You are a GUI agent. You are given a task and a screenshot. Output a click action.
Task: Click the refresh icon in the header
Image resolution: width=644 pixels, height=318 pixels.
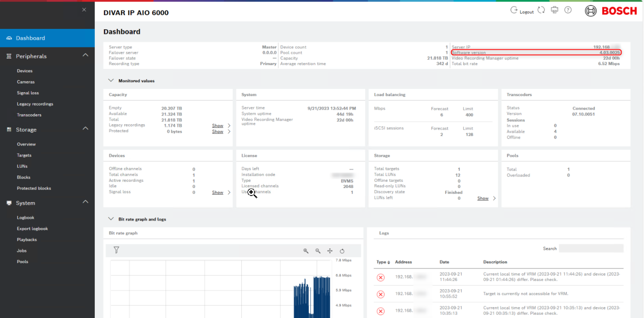coord(541,10)
